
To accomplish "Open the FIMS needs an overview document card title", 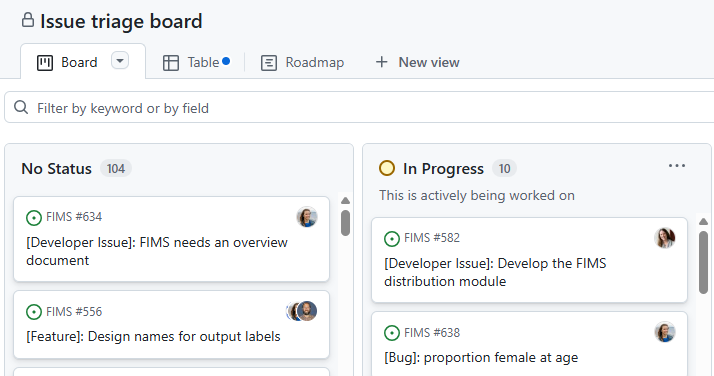I will 157,251.
